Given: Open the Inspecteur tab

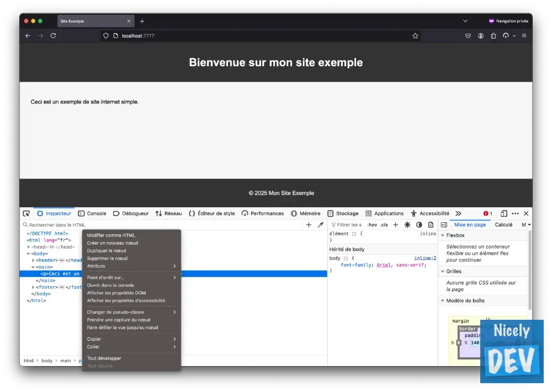Looking at the screenshot, I should (54, 213).
